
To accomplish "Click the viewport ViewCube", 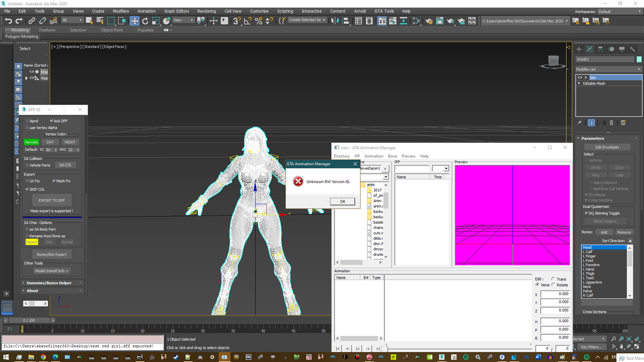I will tap(552, 62).
